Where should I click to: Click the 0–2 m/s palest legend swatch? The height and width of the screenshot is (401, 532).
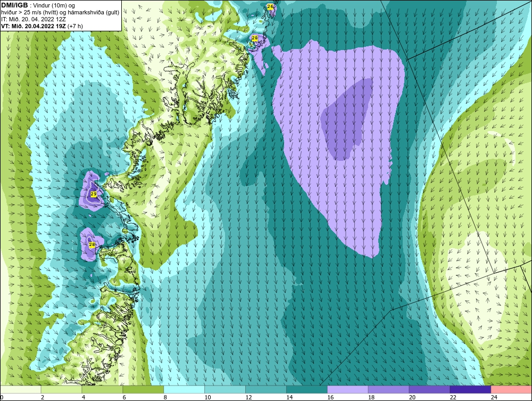(x=21, y=389)
